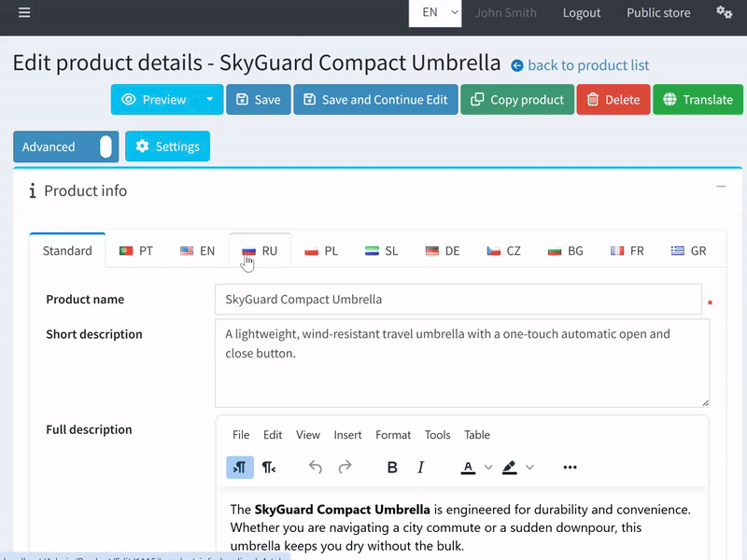Click Save and Continue Edit button

coord(374,100)
